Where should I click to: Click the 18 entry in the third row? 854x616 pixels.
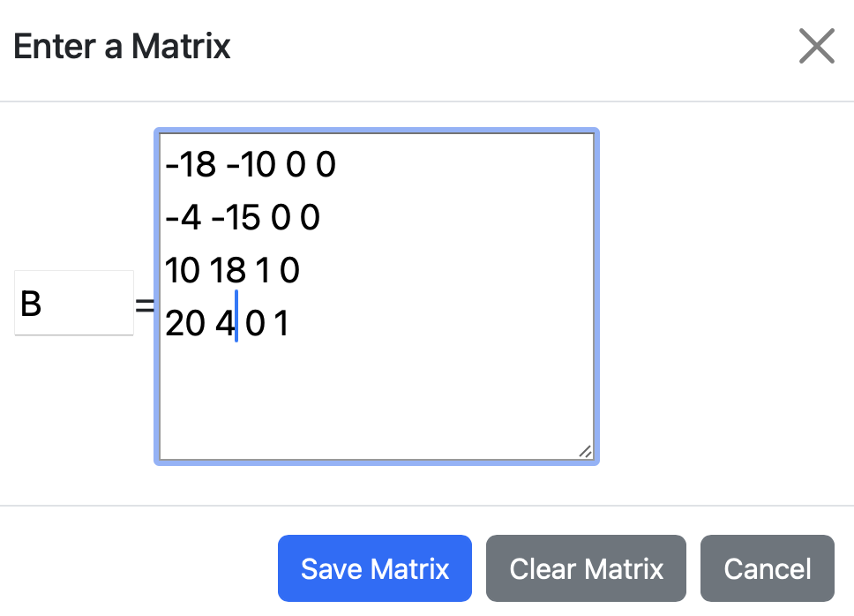coord(228,271)
